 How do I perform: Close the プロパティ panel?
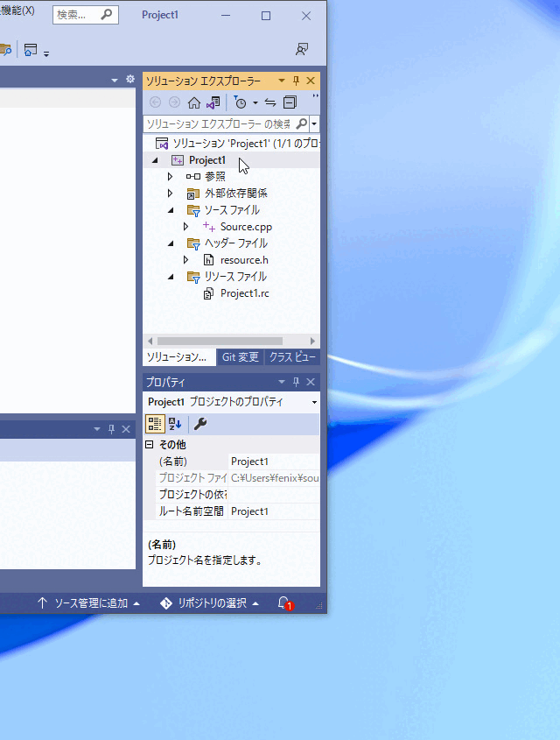[x=311, y=382]
